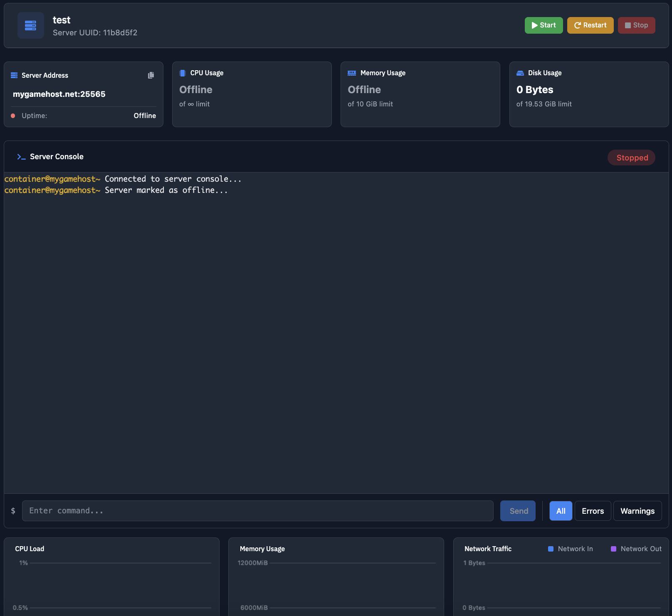Screen dimensions: 672x616
Task: Click the disk icon on Disk Usage card
Action: tap(520, 73)
